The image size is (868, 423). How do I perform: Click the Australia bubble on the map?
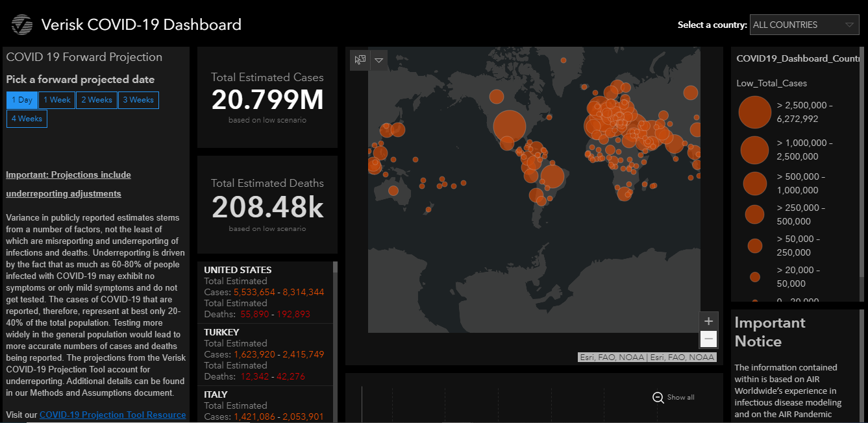coord(393,191)
